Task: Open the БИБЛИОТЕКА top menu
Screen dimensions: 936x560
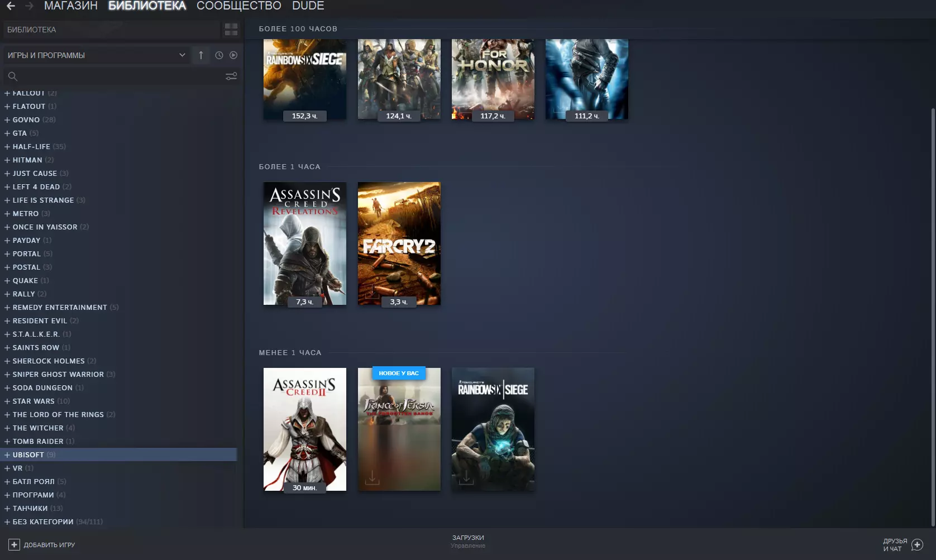Action: 147,6
